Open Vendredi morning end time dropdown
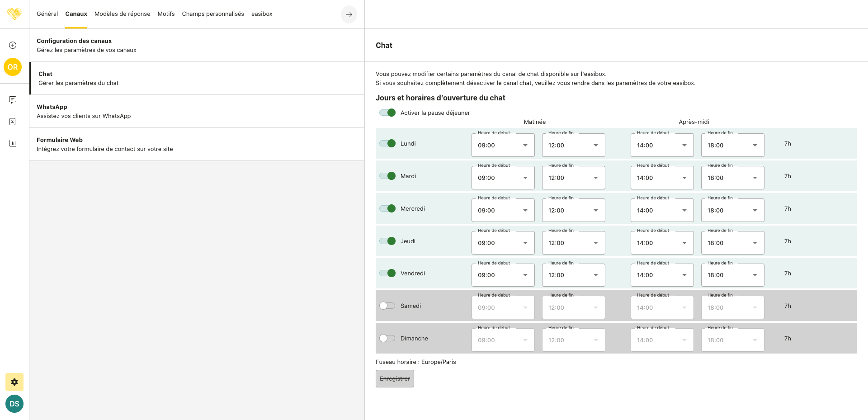This screenshot has height=420, width=868. tap(573, 275)
